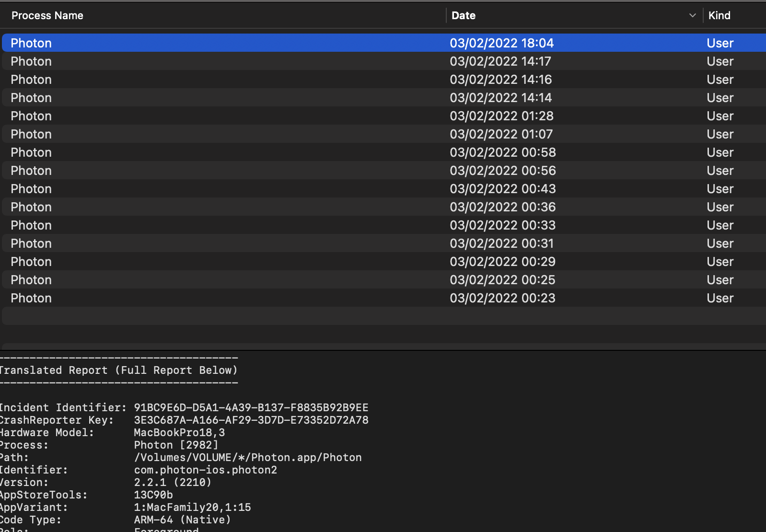Select the Photon entry at 03/02/2022 00:43

click(x=383, y=188)
